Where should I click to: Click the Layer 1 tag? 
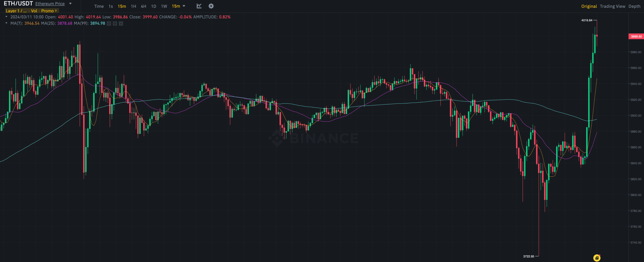click(16, 11)
